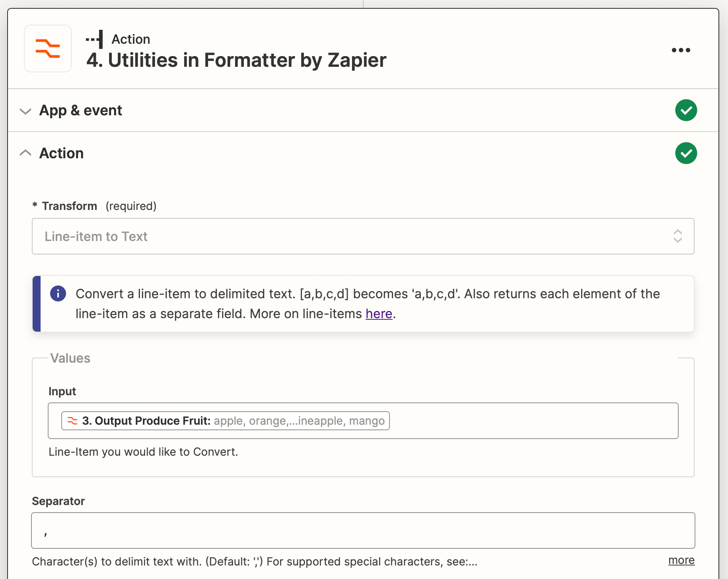The height and width of the screenshot is (579, 728).
Task: Click inside the Input line-item field
Action: [517, 420]
